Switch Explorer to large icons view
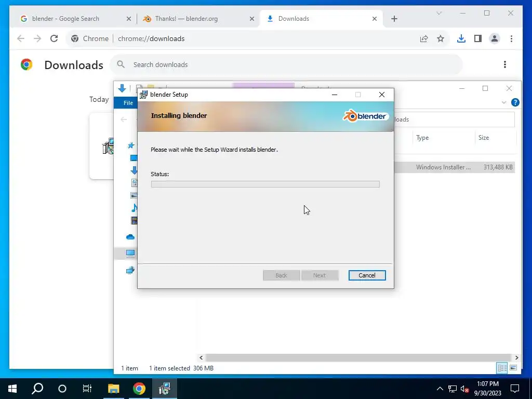The image size is (532, 399). [513, 368]
